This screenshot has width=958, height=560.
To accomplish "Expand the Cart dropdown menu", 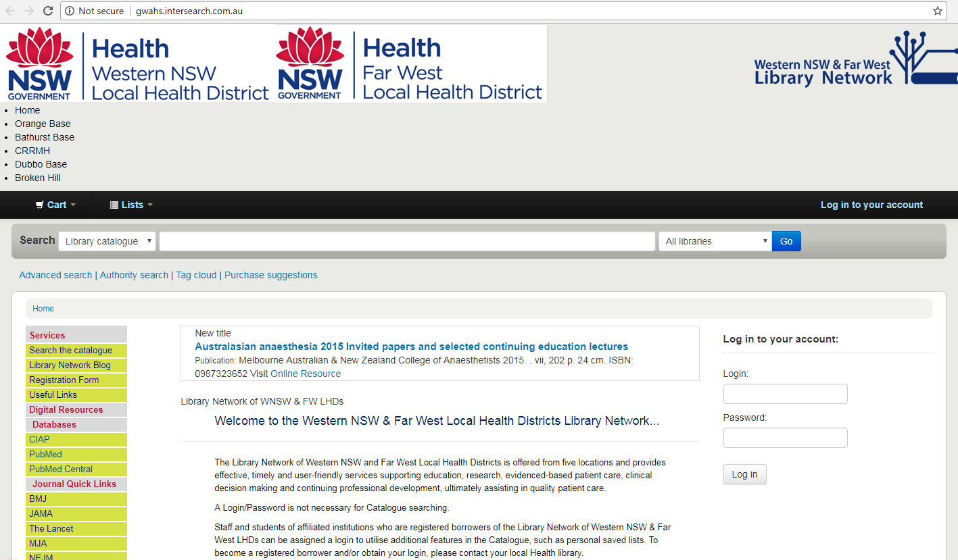I will [55, 205].
